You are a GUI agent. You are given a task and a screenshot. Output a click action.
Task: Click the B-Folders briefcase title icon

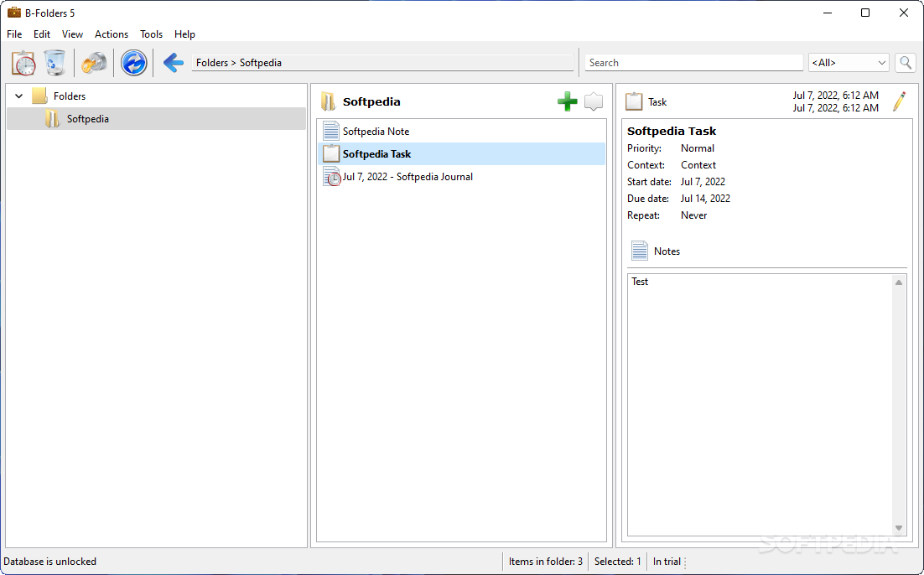click(13, 13)
